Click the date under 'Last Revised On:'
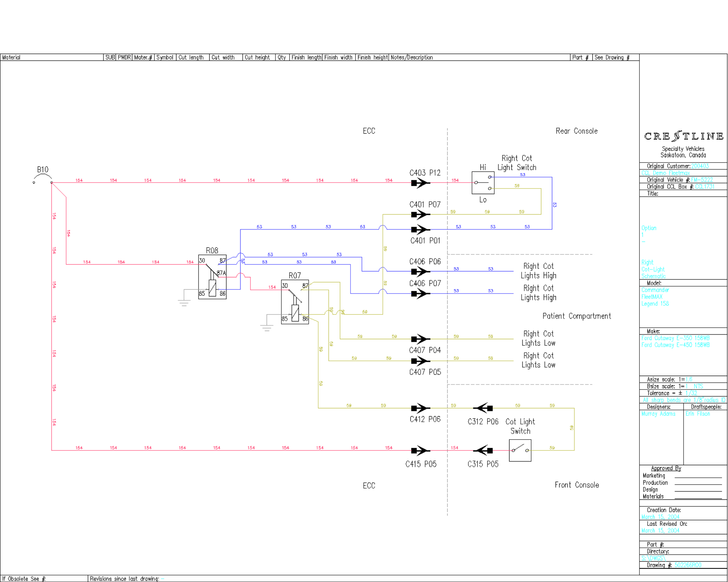728x582 pixels. coord(661,530)
